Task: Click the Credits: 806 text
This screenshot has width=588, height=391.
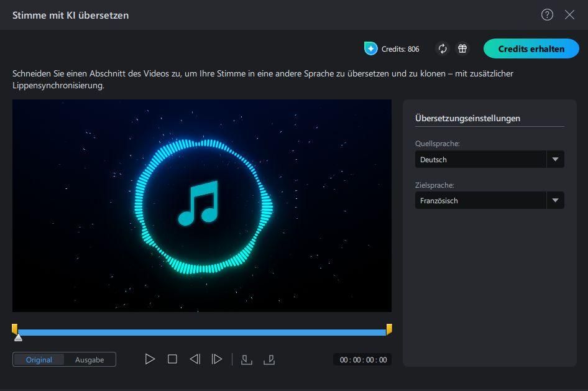Action: pyautogui.click(x=400, y=49)
